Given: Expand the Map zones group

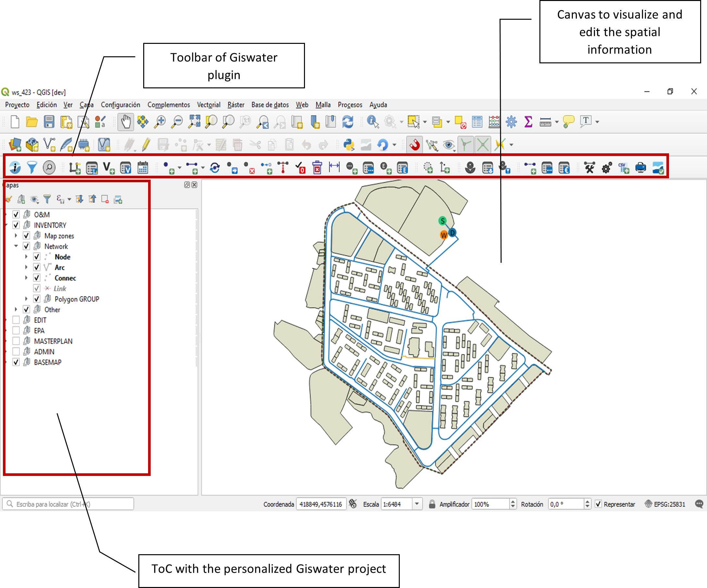Looking at the screenshot, I should click(16, 236).
